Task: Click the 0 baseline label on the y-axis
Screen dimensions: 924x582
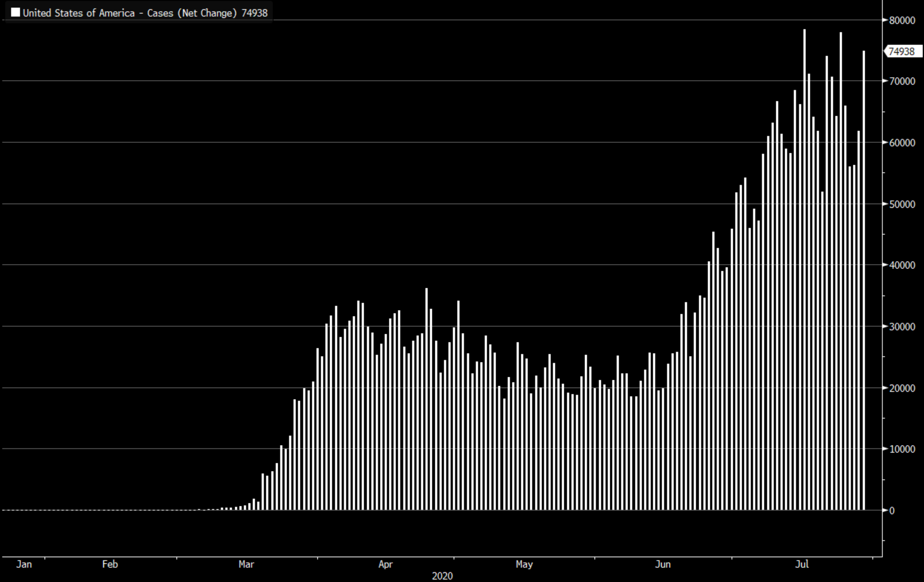Action: (892, 511)
